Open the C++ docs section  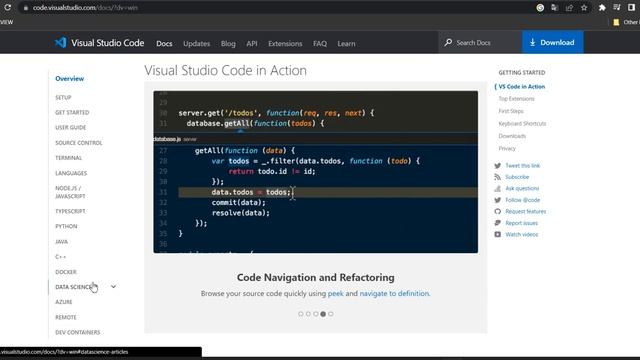point(60,257)
